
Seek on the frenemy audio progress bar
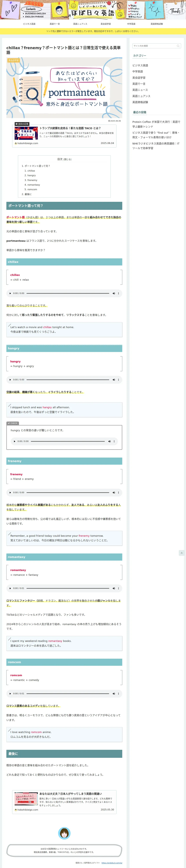[x=68, y=493]
